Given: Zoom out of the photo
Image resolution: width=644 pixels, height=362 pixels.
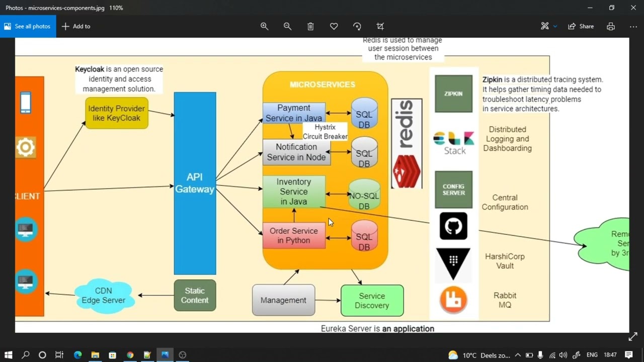Looking at the screenshot, I should point(287,26).
